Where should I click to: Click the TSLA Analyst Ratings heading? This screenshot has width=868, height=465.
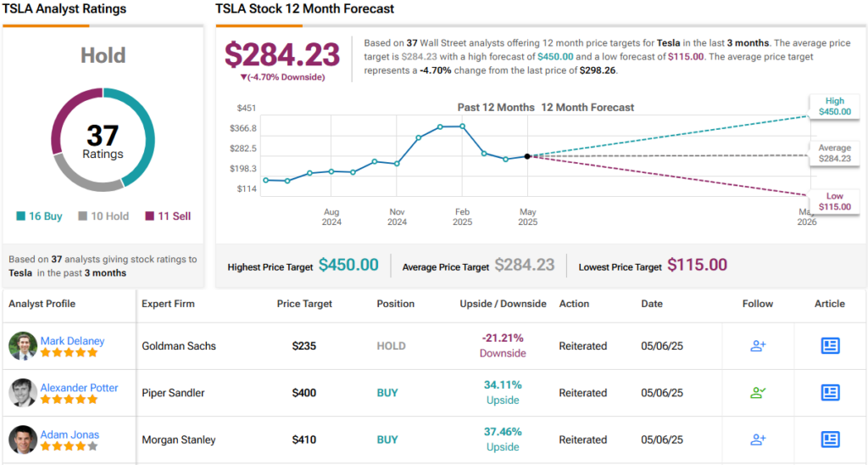click(64, 8)
